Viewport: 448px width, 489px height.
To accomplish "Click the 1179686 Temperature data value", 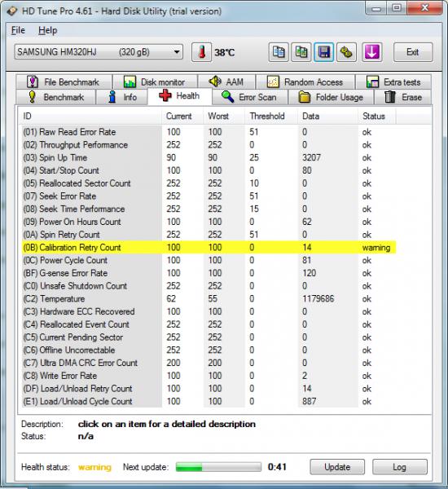I will pyautogui.click(x=318, y=299).
